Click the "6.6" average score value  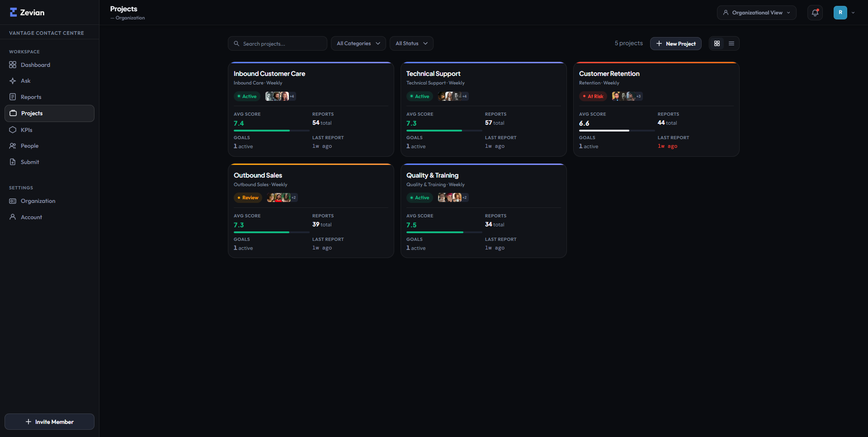click(584, 123)
